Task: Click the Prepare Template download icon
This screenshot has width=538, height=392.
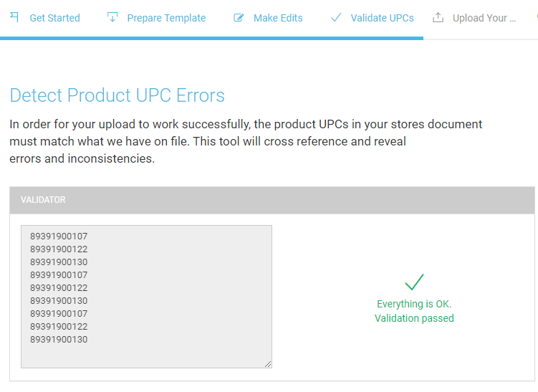Action: pyautogui.click(x=112, y=16)
